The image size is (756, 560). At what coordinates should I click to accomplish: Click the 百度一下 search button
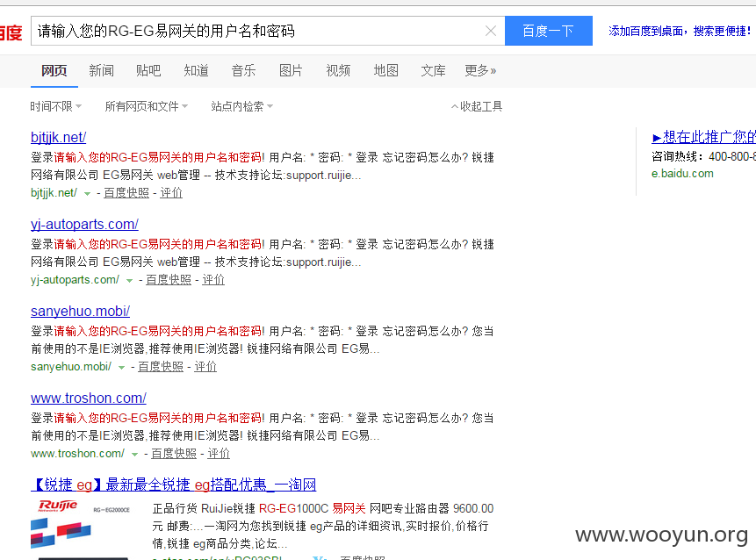[549, 31]
